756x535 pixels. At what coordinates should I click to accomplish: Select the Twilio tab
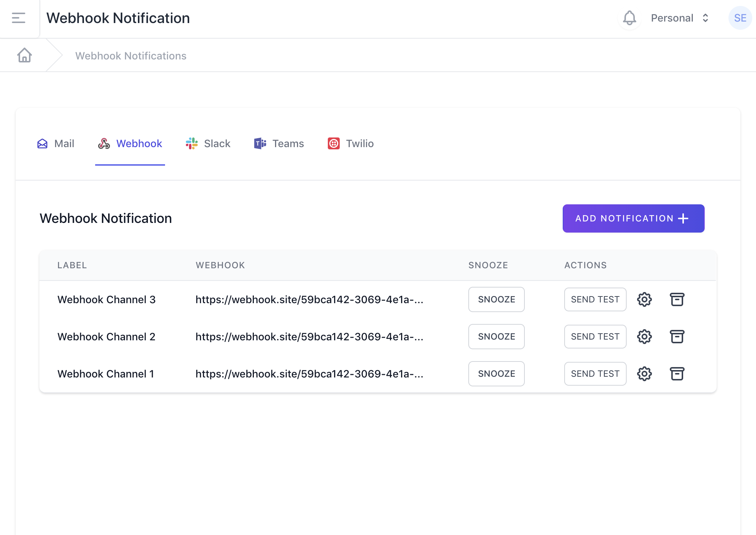point(350,144)
